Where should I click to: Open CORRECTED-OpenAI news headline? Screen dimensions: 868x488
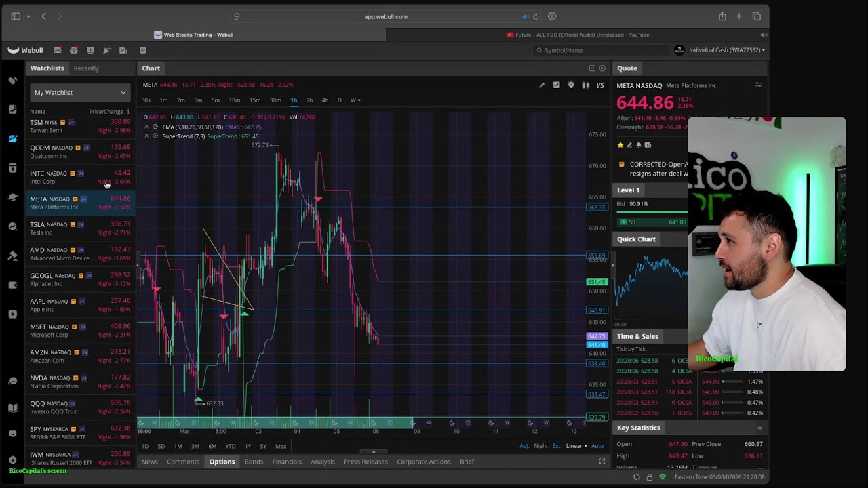point(658,169)
